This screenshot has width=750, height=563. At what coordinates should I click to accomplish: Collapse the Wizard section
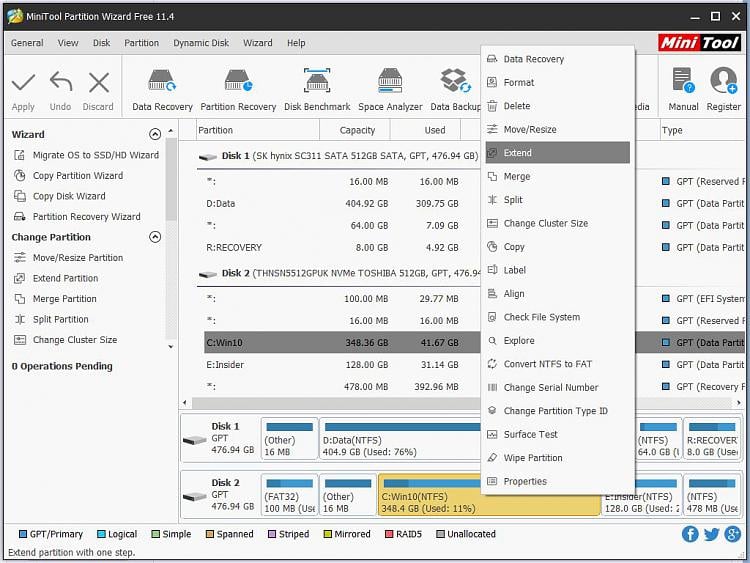point(155,134)
